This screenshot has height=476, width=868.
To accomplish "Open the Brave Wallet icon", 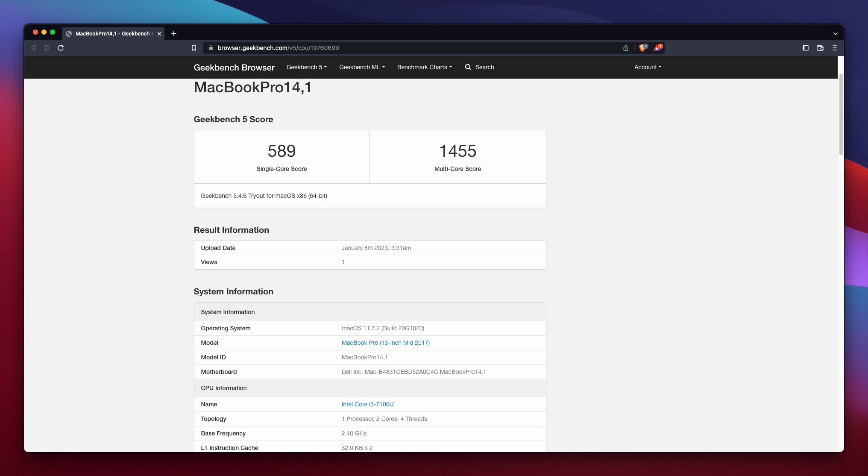I will click(820, 48).
